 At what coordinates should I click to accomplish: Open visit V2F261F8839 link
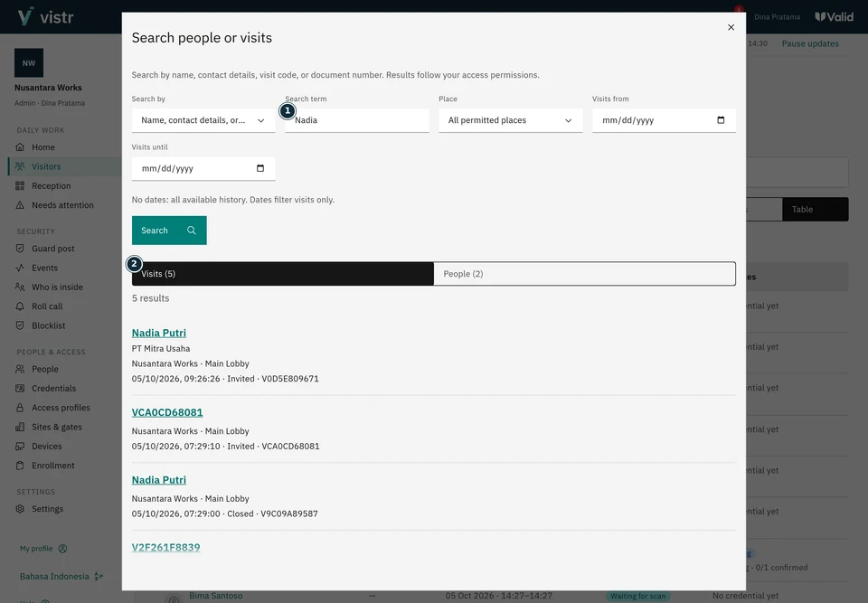click(166, 548)
